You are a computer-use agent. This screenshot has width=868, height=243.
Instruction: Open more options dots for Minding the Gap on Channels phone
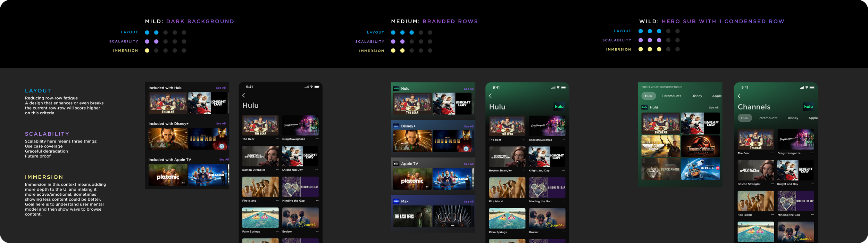tap(812, 215)
